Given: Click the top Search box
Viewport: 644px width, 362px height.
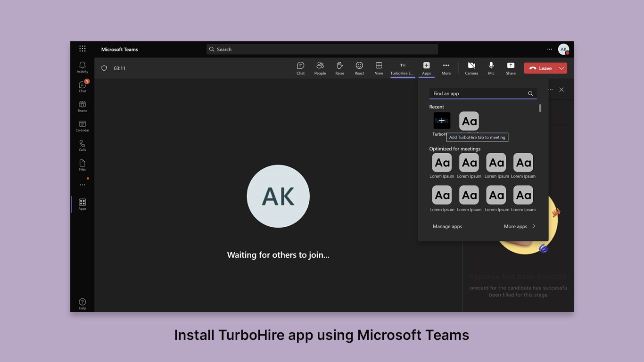Looking at the screenshot, I should [x=322, y=49].
